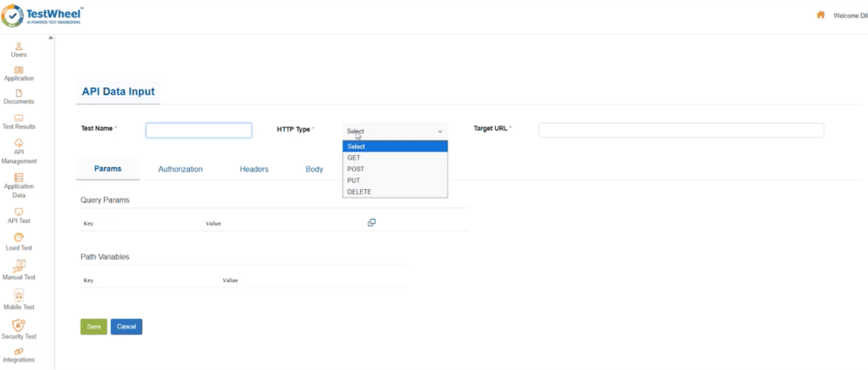Open the Users sidebar icon

[19, 46]
